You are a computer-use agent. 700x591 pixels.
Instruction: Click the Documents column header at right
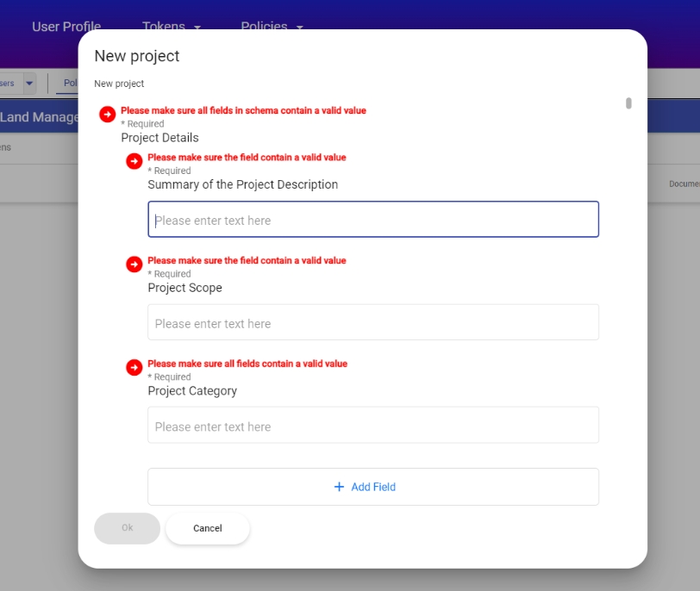pos(683,184)
